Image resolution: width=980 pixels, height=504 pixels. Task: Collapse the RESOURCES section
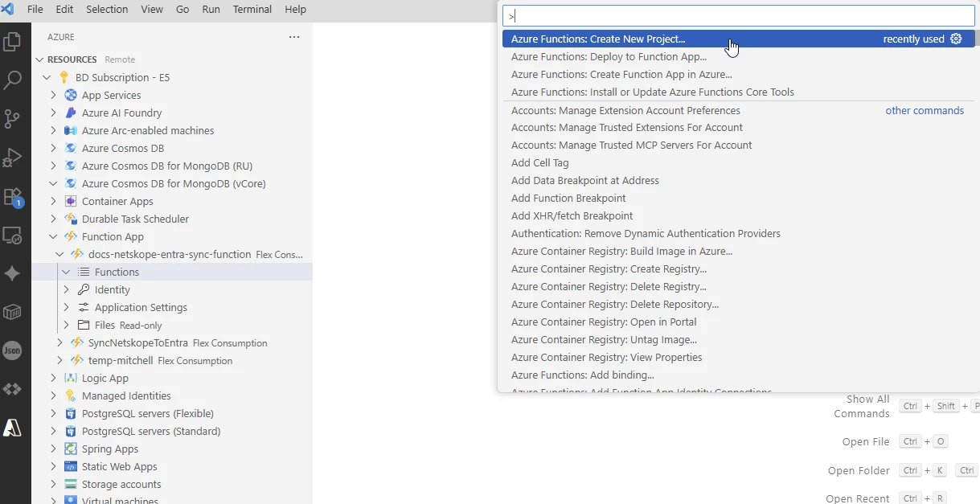(x=39, y=59)
